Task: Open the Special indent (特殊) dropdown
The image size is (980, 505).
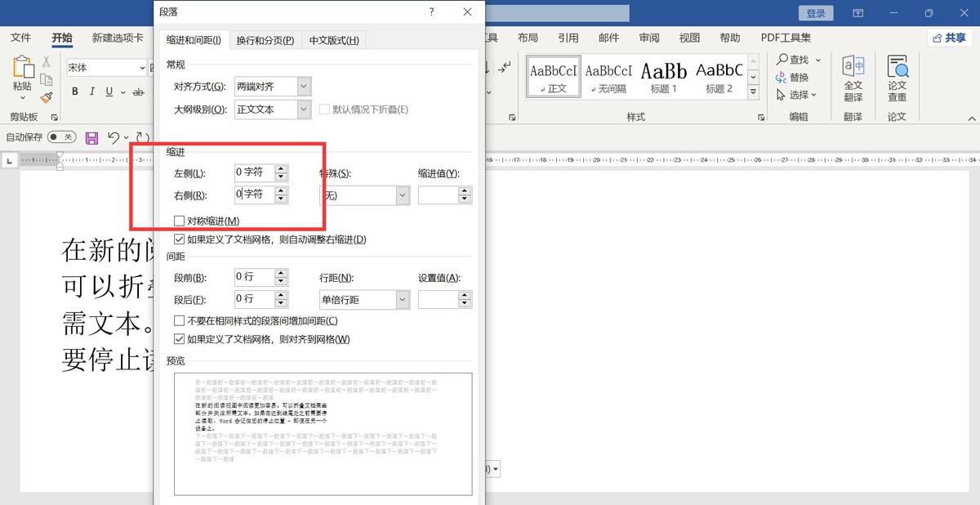Action: [402, 195]
